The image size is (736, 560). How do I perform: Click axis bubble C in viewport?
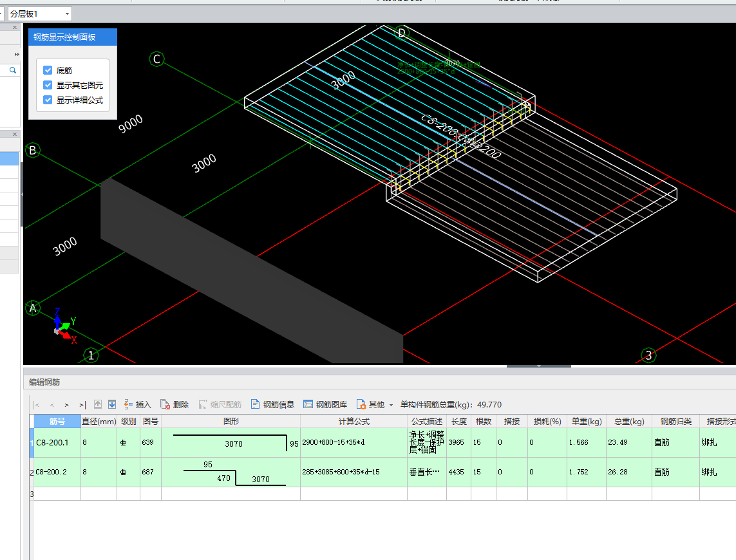pos(156,59)
